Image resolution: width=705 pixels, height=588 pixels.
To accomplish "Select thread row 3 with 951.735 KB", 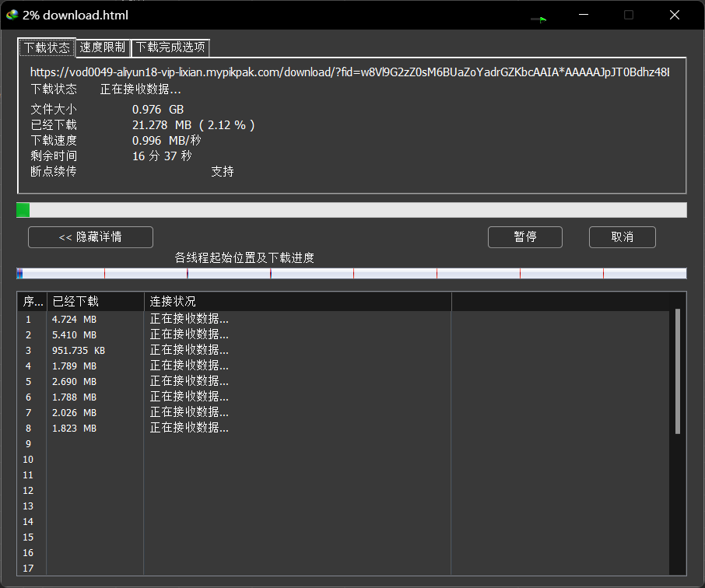I will 78,351.
